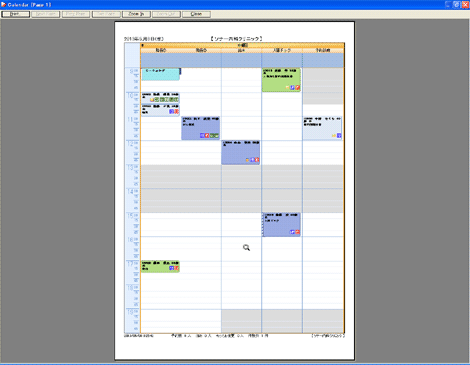Click the greyed-out Zoom Out button

pyautogui.click(x=166, y=14)
